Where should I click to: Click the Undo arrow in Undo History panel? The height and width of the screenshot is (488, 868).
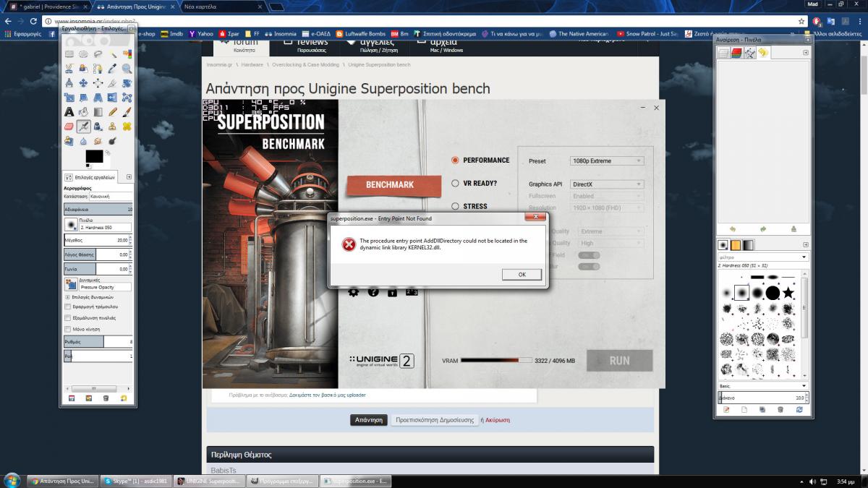tap(733, 228)
